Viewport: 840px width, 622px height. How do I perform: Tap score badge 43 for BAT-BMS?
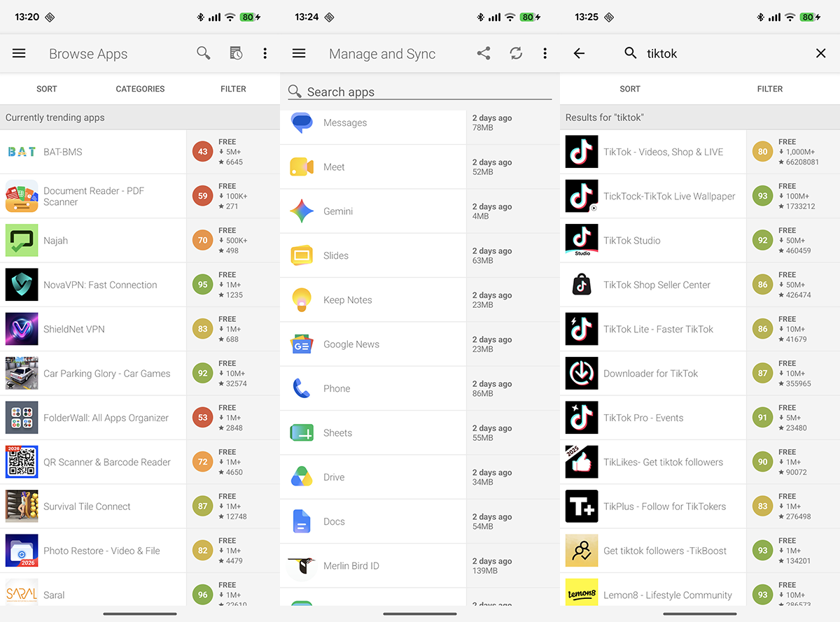(x=202, y=152)
